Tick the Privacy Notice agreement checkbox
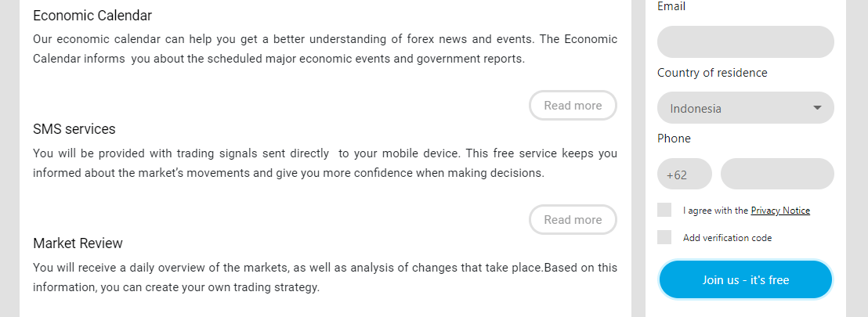 click(x=664, y=210)
